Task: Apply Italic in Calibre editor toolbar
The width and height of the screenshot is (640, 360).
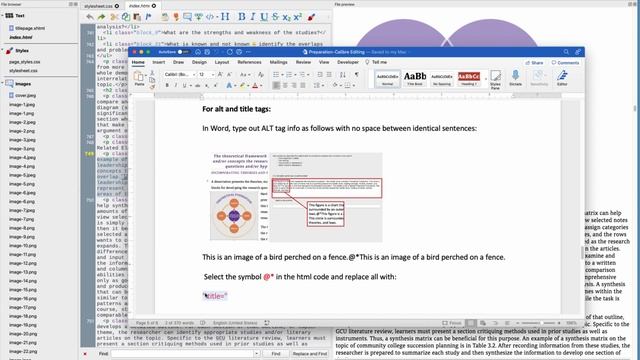Action: pyautogui.click(x=253, y=17)
